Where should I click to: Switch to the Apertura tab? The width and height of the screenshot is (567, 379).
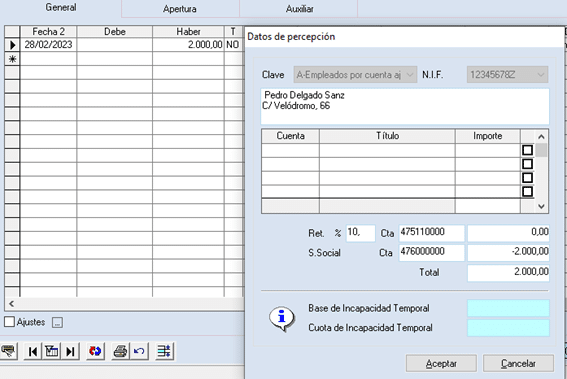[180, 9]
